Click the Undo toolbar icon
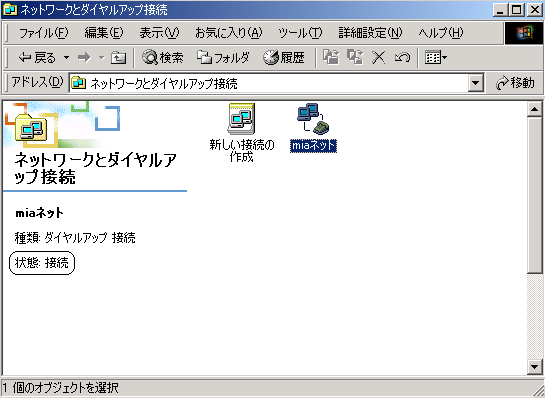545x398 pixels. pos(402,57)
